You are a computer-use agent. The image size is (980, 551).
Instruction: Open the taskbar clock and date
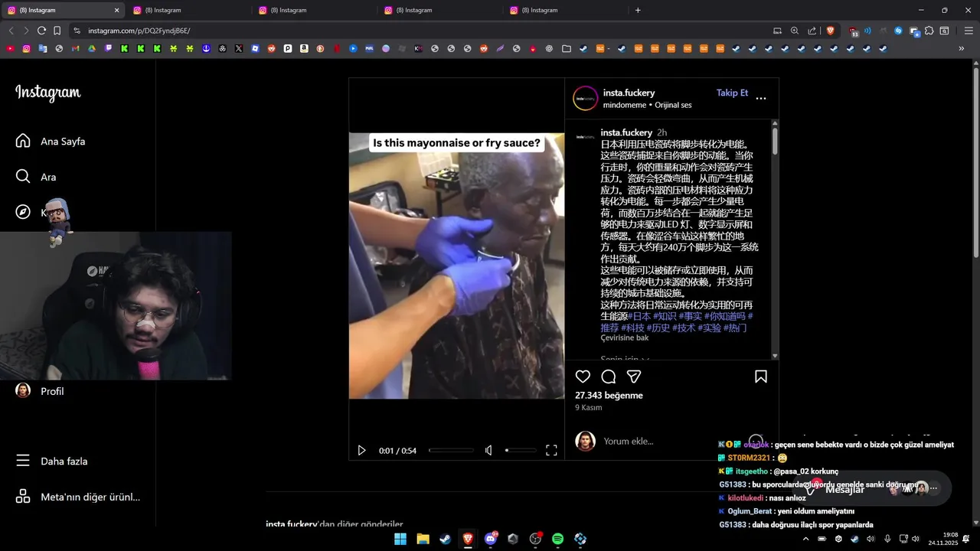(x=943, y=539)
